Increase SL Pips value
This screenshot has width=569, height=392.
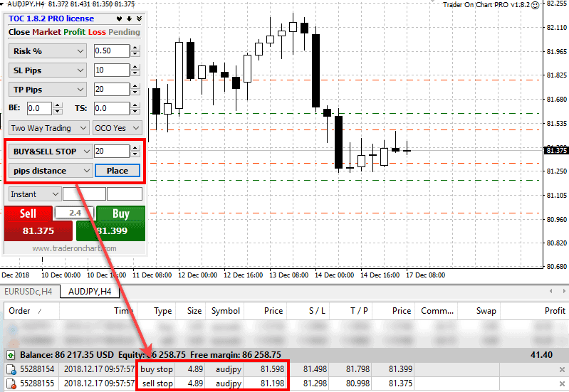pyautogui.click(x=135, y=67)
